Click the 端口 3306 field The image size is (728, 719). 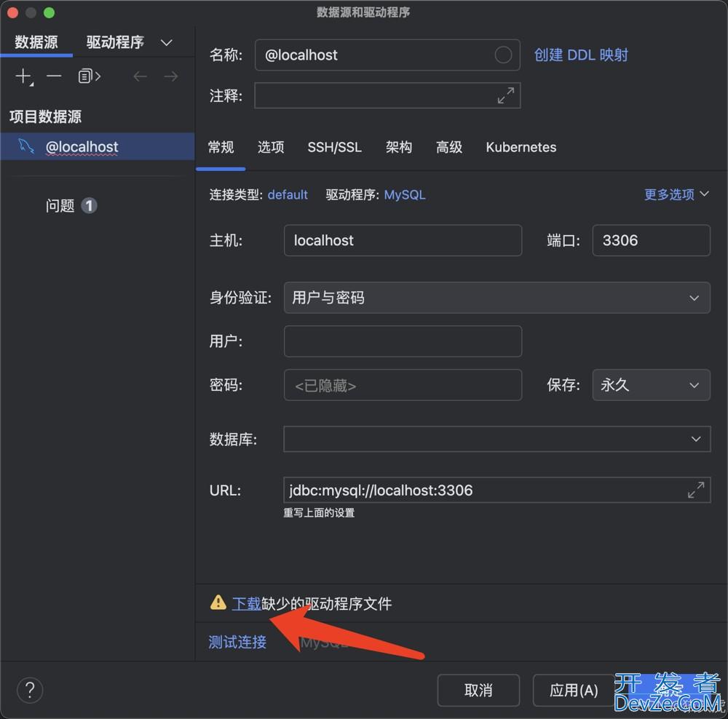coord(651,240)
